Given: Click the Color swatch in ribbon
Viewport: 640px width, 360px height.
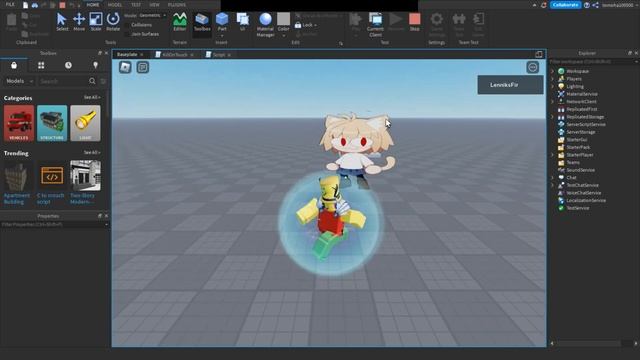Looking at the screenshot, I should [x=283, y=19].
